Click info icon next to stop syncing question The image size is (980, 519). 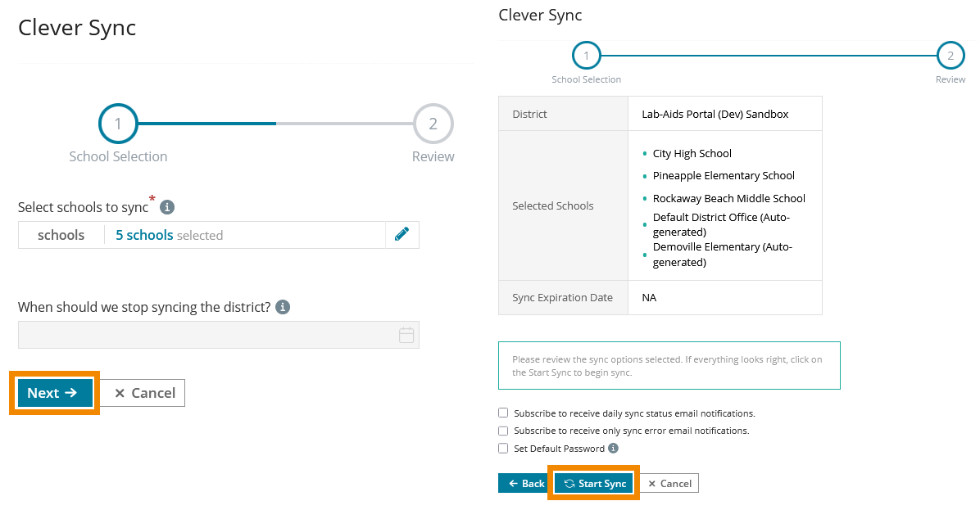point(283,307)
